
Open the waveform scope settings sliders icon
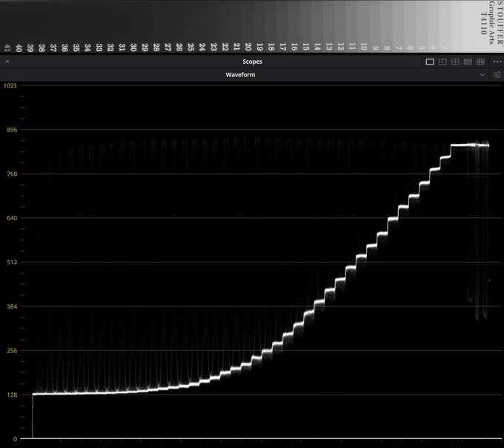tap(497, 75)
